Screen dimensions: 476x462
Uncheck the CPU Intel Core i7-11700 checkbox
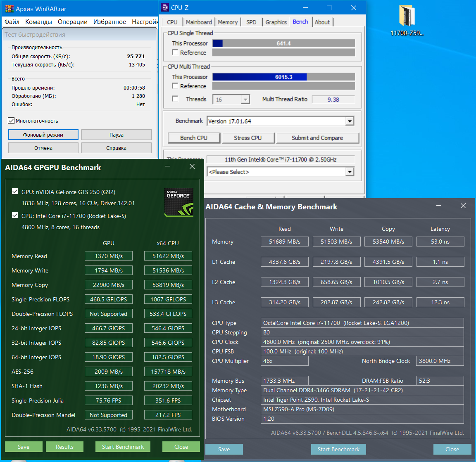(x=14, y=216)
